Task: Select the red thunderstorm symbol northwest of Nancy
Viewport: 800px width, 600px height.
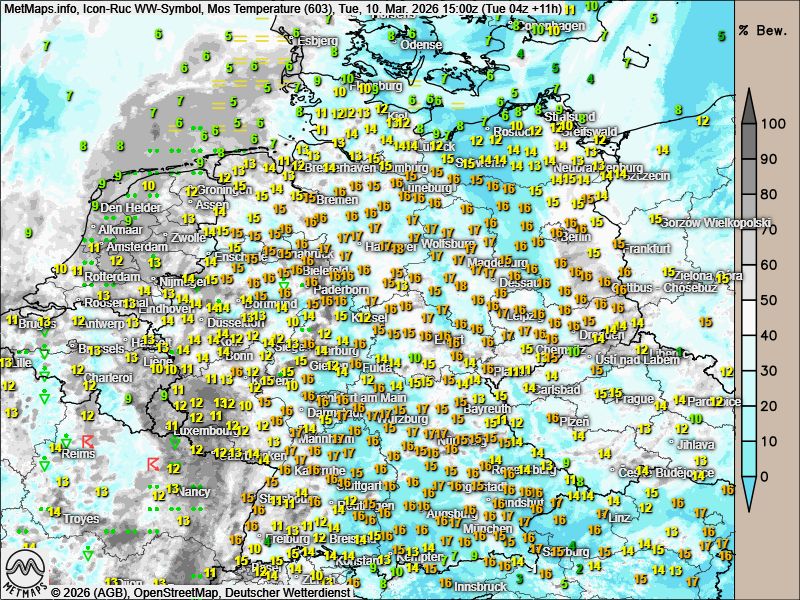Action: 153,464
